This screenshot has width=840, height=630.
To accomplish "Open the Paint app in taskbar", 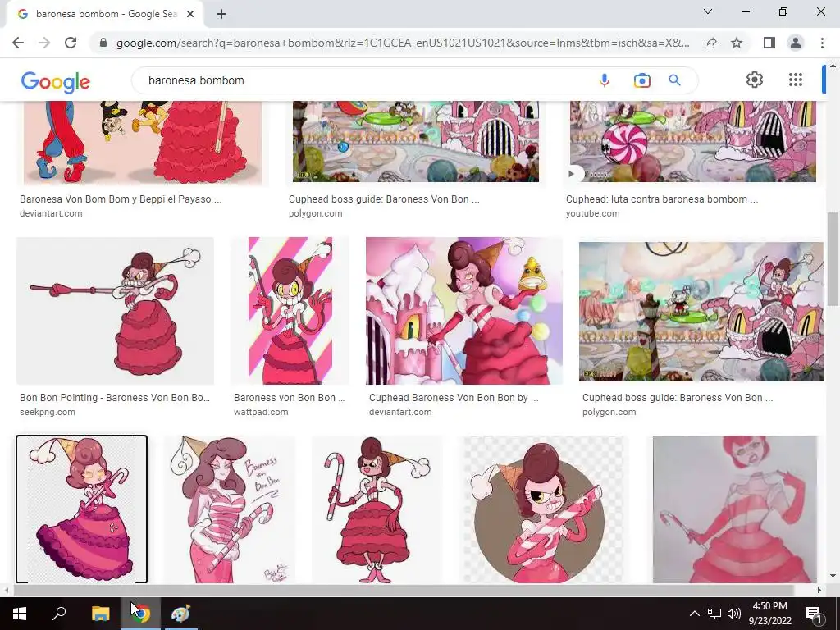I will coord(180,614).
